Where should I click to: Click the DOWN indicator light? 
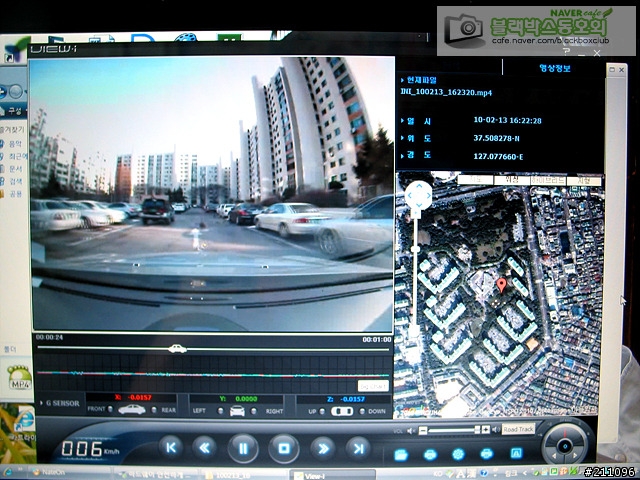pos(362,411)
